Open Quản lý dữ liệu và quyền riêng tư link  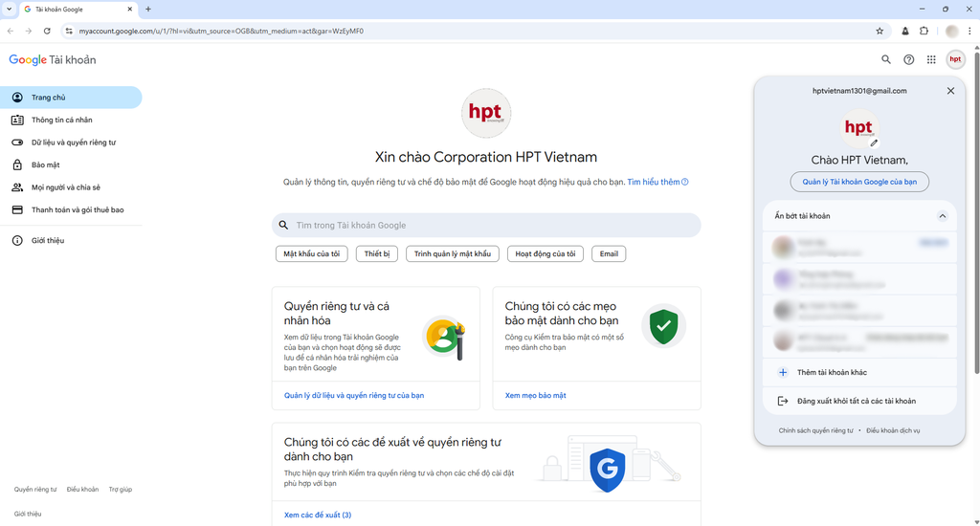click(x=354, y=395)
